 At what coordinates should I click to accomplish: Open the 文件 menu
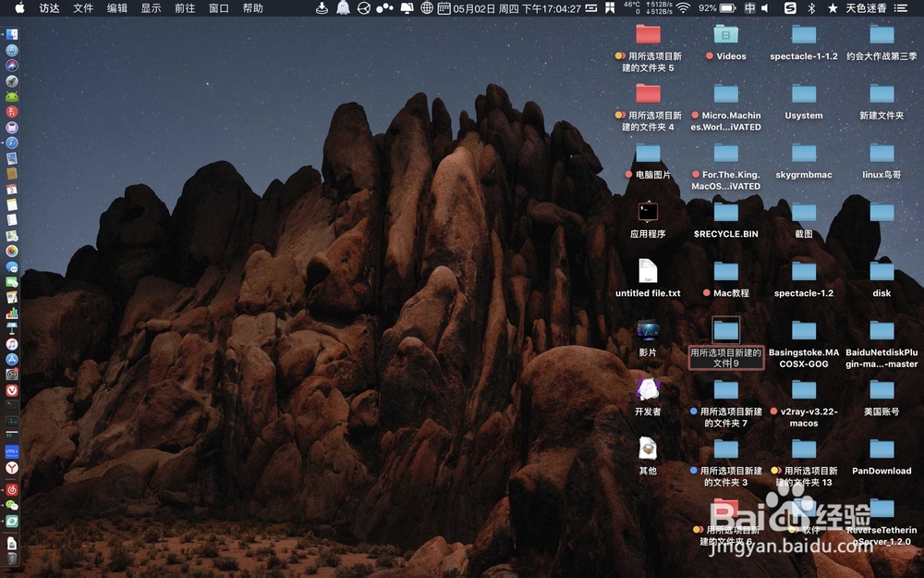[x=83, y=8]
